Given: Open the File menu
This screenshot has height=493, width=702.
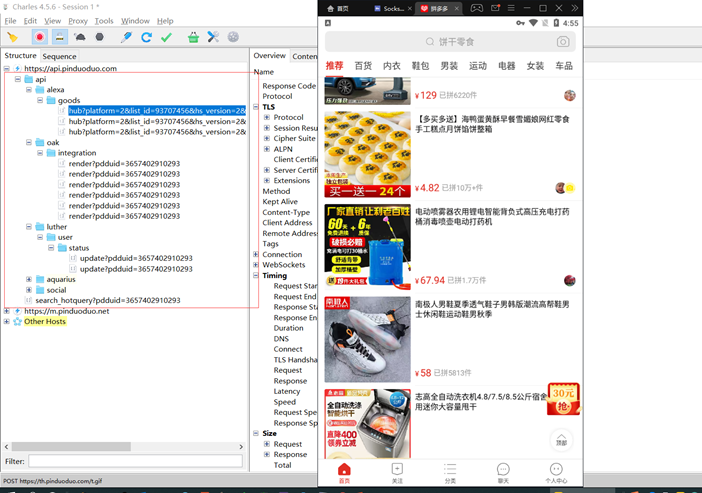Looking at the screenshot, I should coord(10,21).
